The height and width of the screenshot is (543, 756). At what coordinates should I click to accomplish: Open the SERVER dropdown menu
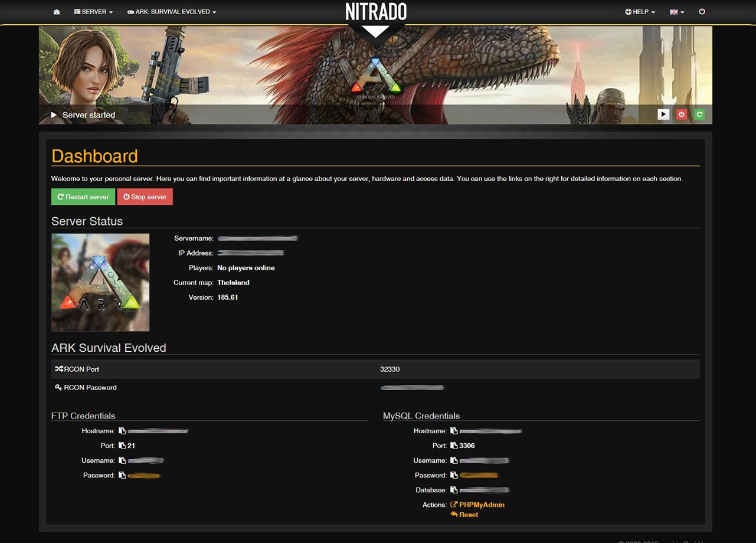click(93, 12)
